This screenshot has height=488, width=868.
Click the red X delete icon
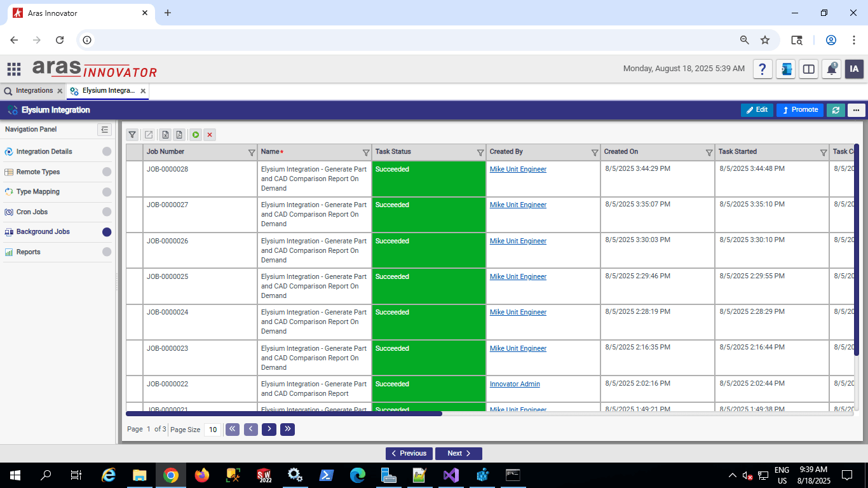click(x=210, y=135)
